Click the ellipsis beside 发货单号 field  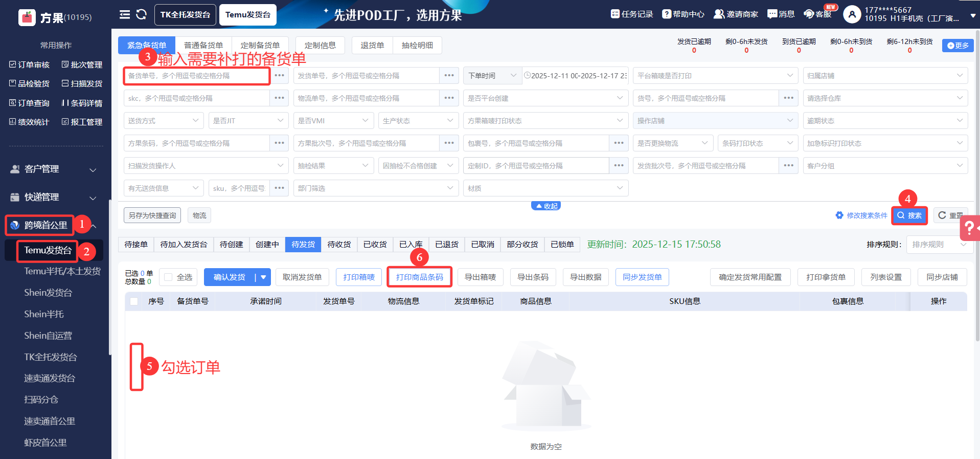coord(449,76)
